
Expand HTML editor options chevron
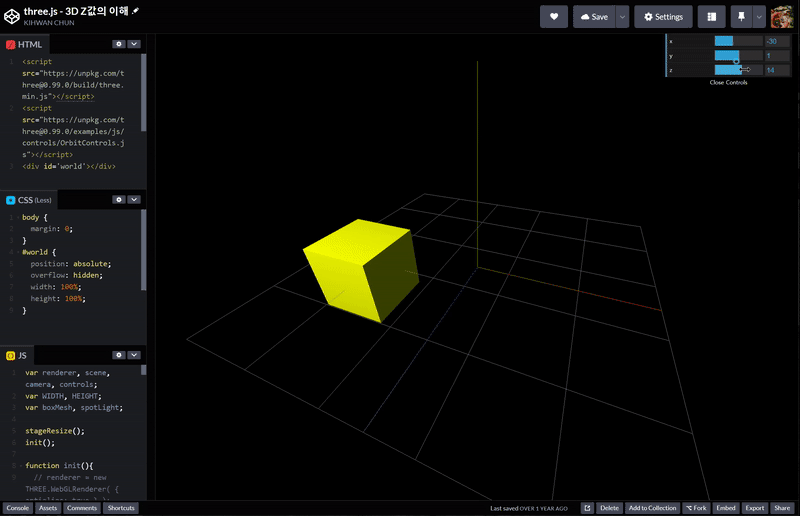click(134, 44)
